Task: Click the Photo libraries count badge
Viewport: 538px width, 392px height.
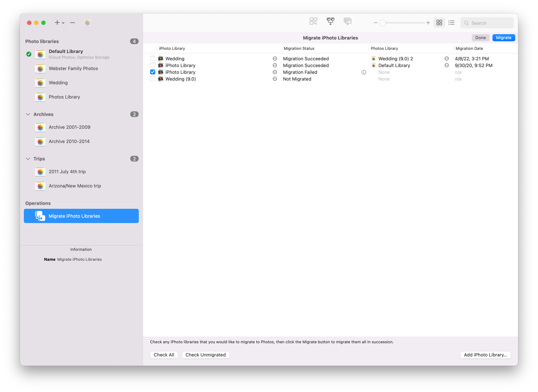Action: (x=134, y=41)
